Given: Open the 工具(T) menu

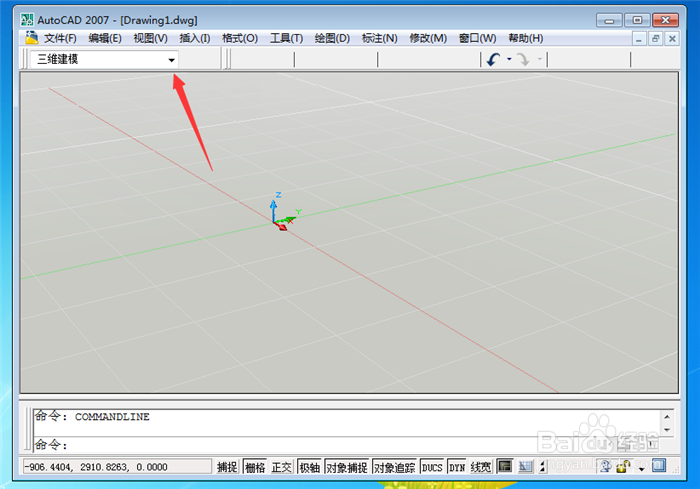Looking at the screenshot, I should (286, 38).
